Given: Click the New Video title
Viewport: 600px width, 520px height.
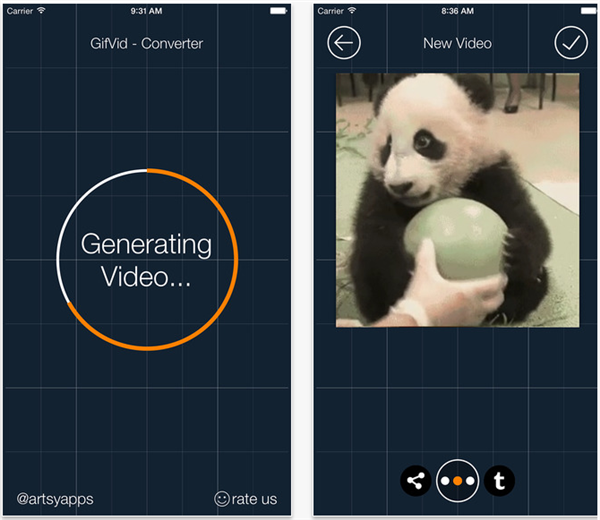Looking at the screenshot, I should (x=457, y=43).
